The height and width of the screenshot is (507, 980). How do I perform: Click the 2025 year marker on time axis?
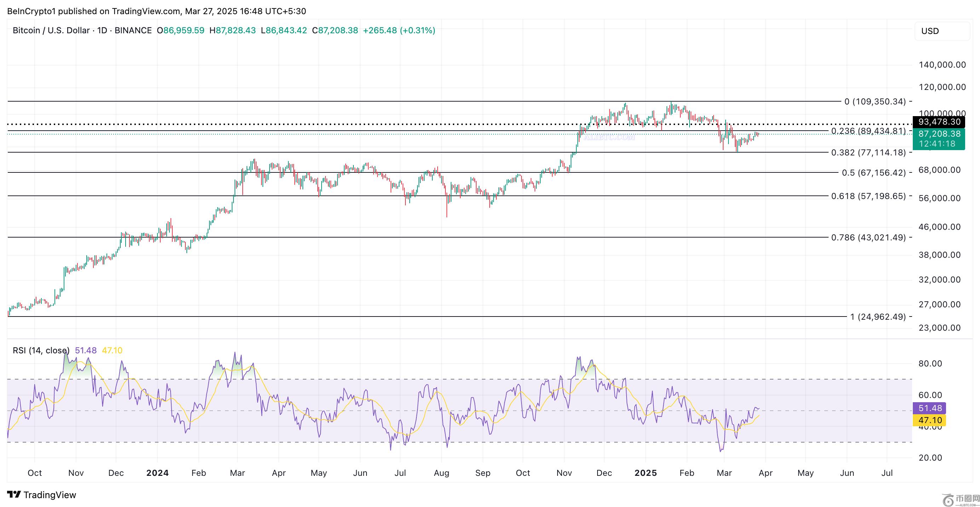(x=646, y=473)
